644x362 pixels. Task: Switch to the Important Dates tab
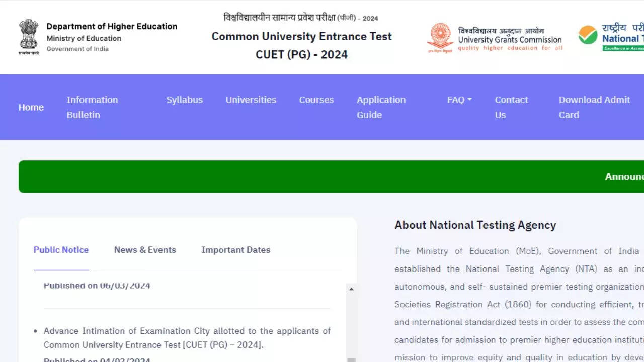(235, 250)
